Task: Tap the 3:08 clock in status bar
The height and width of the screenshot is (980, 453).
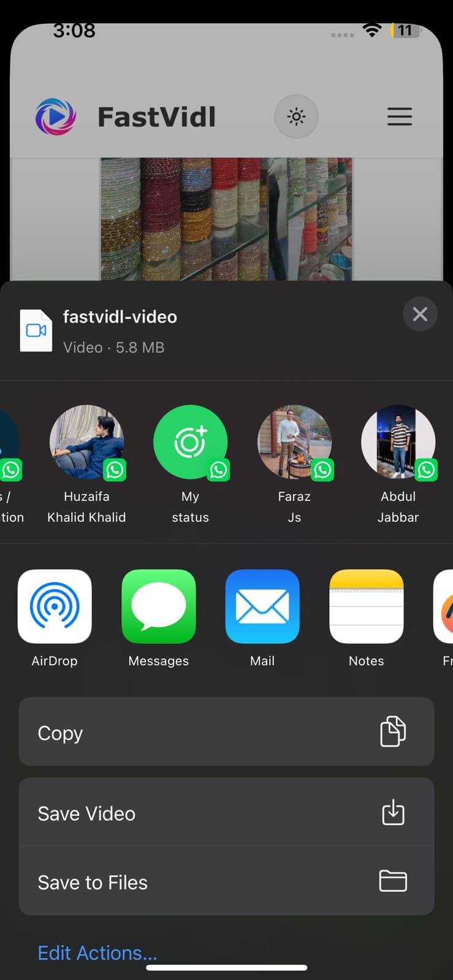Action: tap(74, 30)
